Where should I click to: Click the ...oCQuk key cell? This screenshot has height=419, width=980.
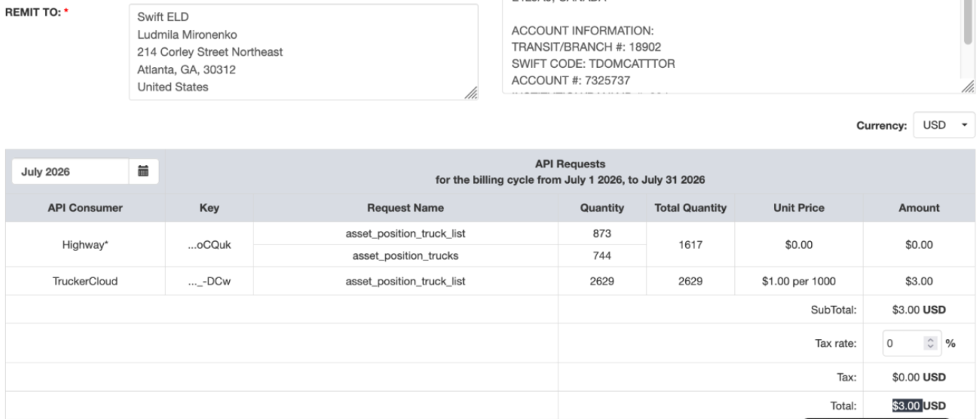pyautogui.click(x=210, y=244)
